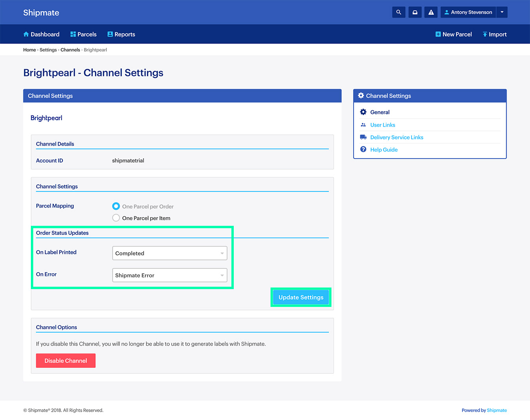
Task: Click the Channel Details heading
Action: pyautogui.click(x=55, y=144)
